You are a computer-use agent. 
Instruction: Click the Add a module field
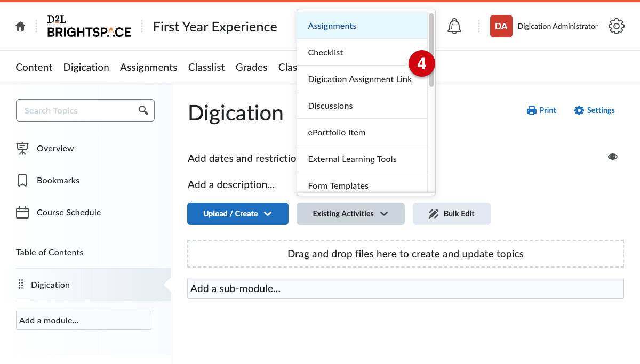point(84,320)
